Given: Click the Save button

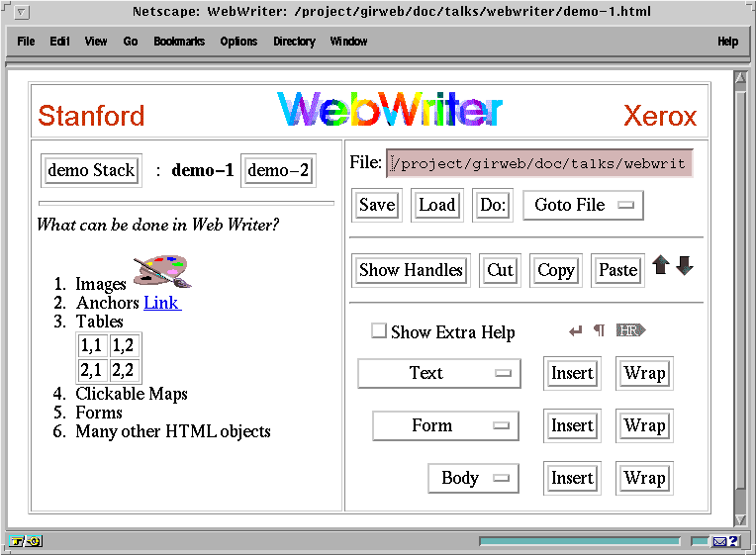Looking at the screenshot, I should (377, 205).
